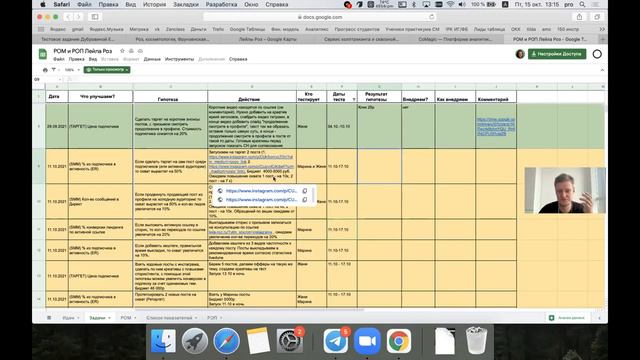640x360 pixels.
Task: Open the second instagram.com link in popup
Action: click(x=261, y=200)
